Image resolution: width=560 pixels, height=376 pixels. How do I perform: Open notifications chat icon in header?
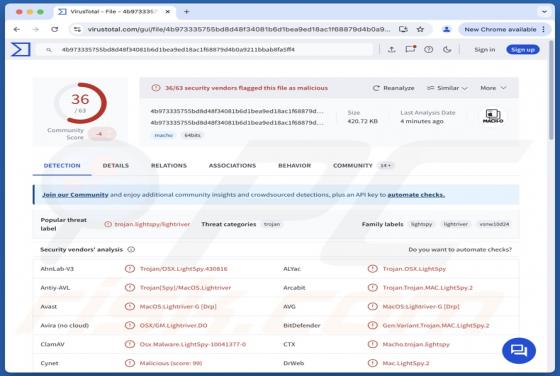pyautogui.click(x=410, y=49)
